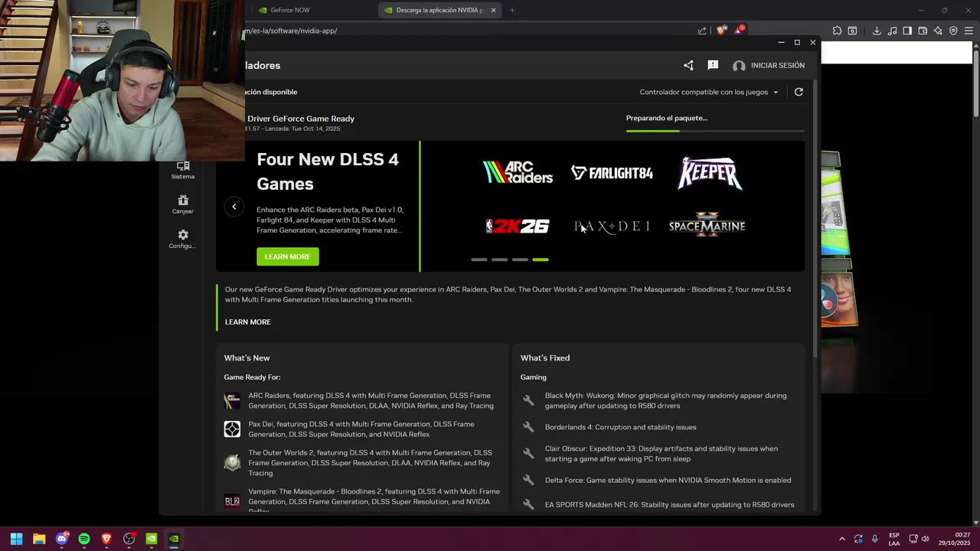
Task: Click the What's New heading
Action: coord(247,358)
